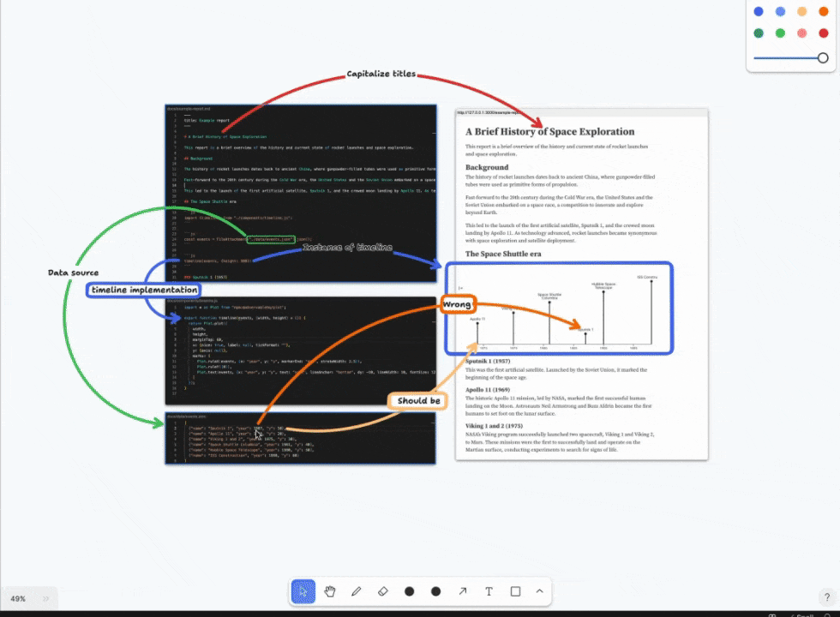The height and width of the screenshot is (617, 840).
Task: Select the Arrow tool
Action: click(462, 591)
